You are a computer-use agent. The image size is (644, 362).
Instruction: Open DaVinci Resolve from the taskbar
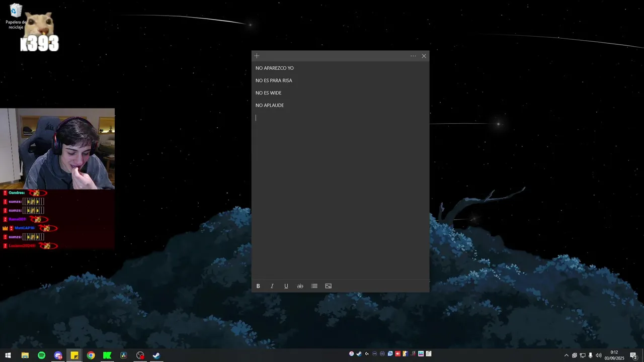(x=124, y=355)
